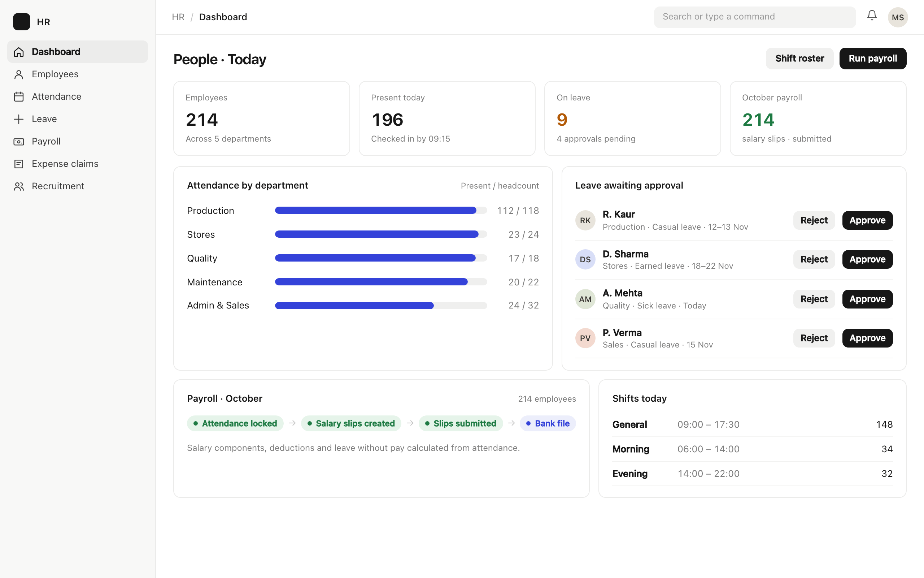Open the Employees 214 summary card
Screen dimensions: 924x578
(262, 118)
